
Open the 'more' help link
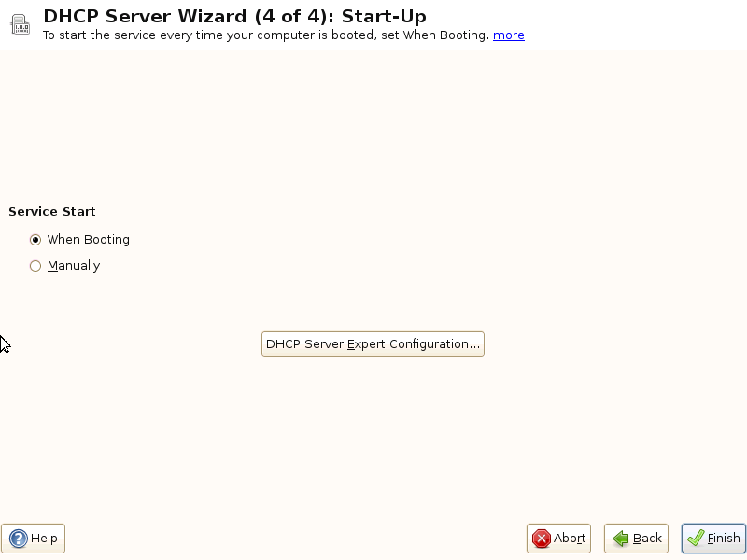point(508,35)
